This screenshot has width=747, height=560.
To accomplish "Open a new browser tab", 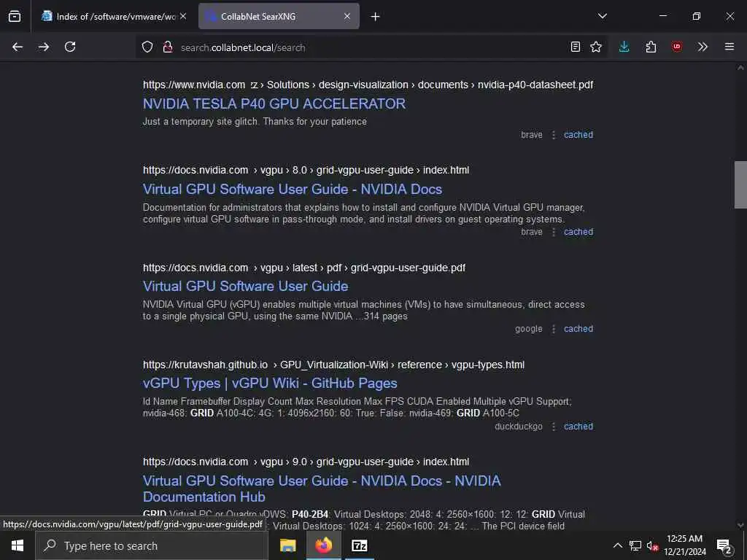I will coord(376,17).
